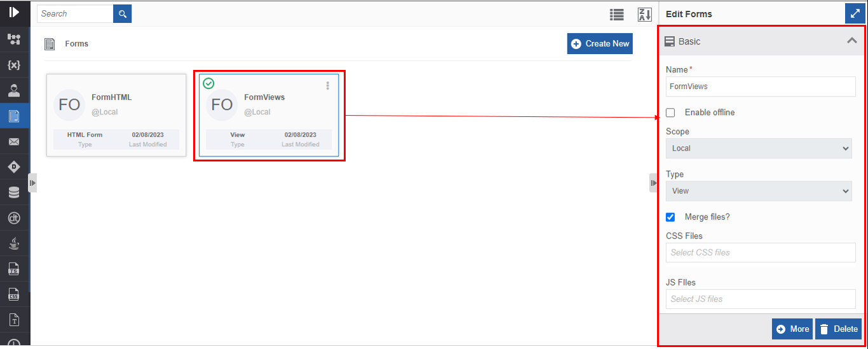The image size is (868, 349).
Task: Open the user/roles sidebar icon
Action: [14, 90]
